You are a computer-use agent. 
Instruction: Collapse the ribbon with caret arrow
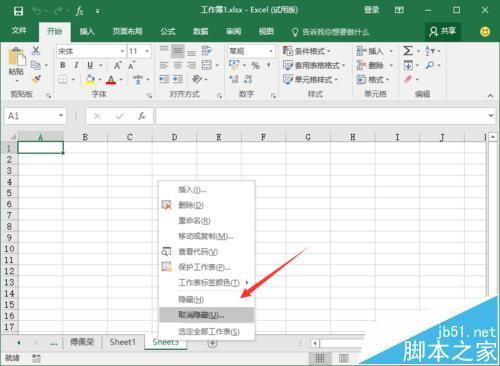[x=490, y=96]
